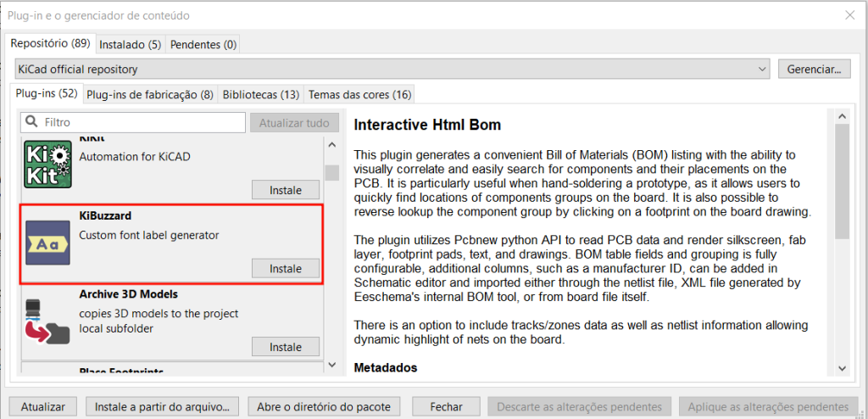This screenshot has width=868, height=419.
Task: Click the plugin list scrollbar thumb
Action: 331,172
